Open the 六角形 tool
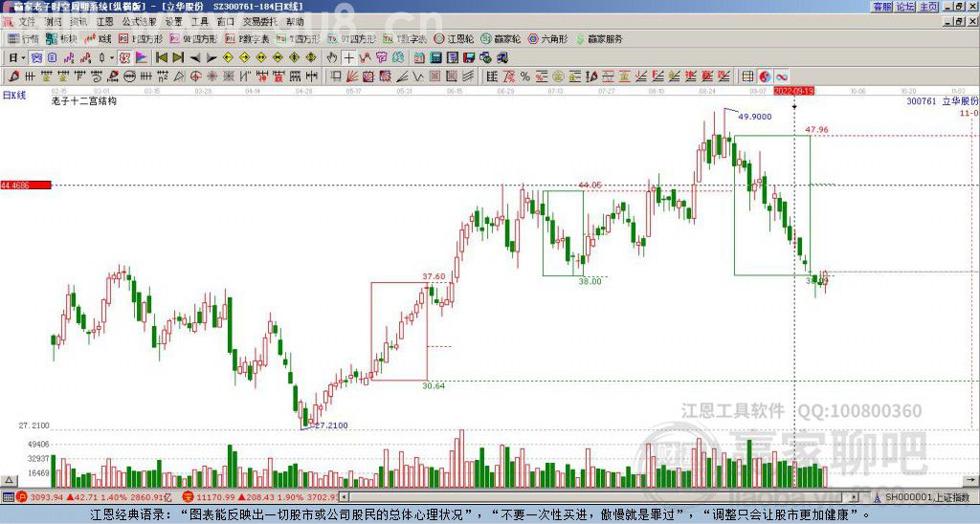980x524 pixels. pyautogui.click(x=548, y=38)
